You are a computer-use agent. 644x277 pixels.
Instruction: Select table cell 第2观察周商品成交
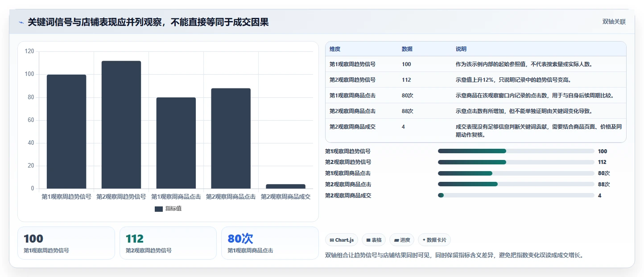pyautogui.click(x=352, y=127)
